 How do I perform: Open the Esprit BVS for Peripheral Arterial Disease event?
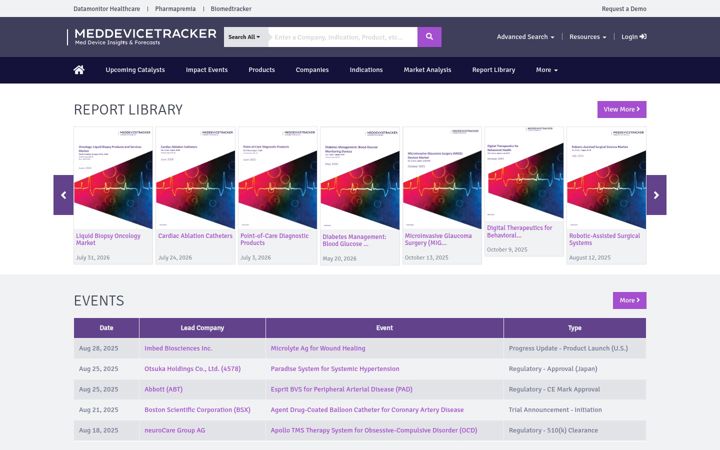[342, 389]
